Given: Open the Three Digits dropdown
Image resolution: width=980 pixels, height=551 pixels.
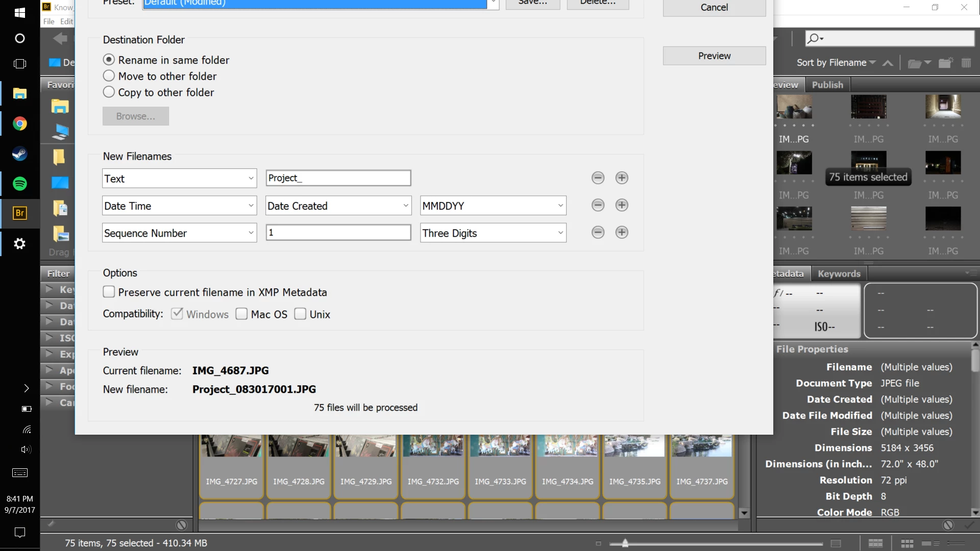Looking at the screenshot, I should [493, 233].
